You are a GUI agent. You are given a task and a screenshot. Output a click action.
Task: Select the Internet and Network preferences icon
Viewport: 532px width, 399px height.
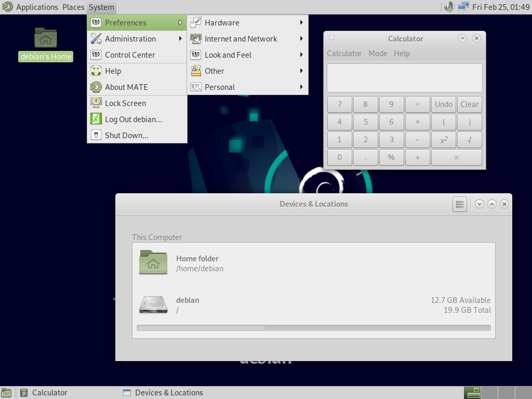tap(196, 38)
